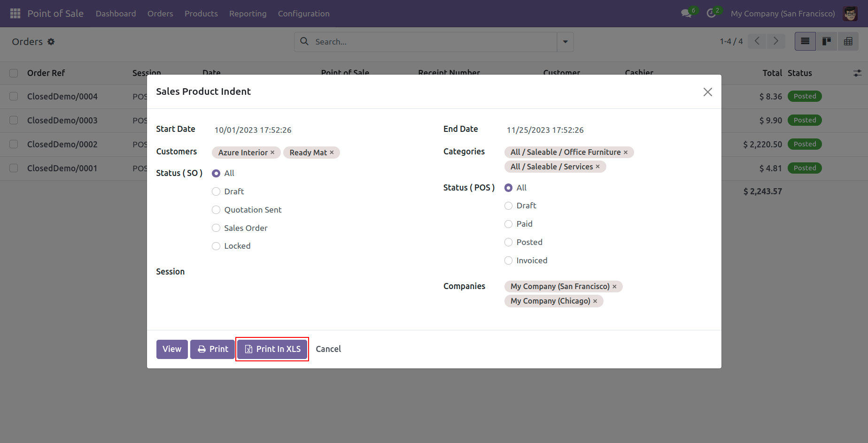Expand the search options dropdown arrow
Image resolution: width=868 pixels, height=443 pixels.
[x=565, y=42]
